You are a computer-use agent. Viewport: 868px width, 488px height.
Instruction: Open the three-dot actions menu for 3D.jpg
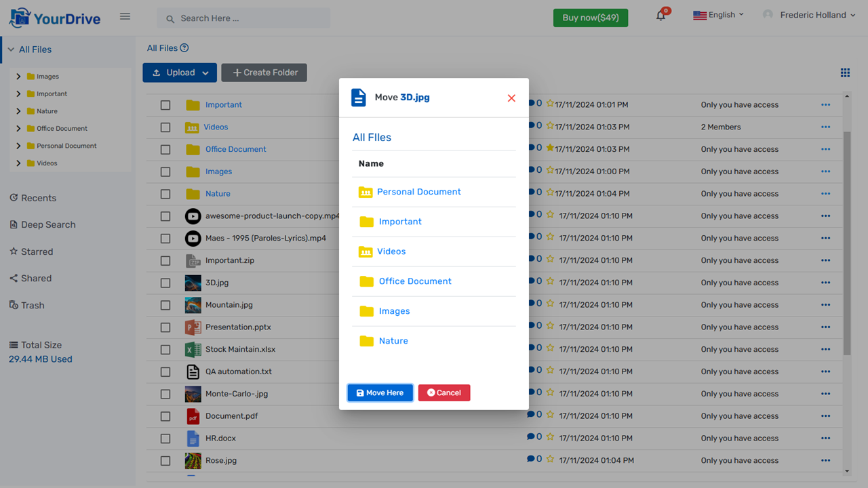click(x=825, y=282)
